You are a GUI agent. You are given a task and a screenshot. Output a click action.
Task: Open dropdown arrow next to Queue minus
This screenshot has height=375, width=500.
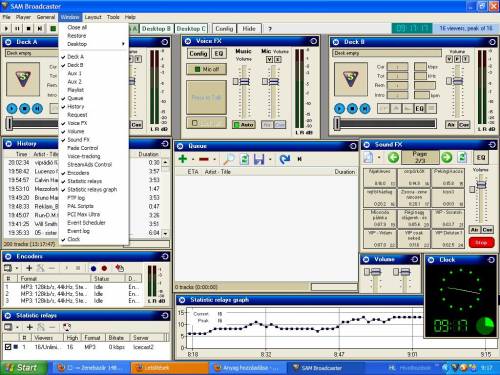pyautogui.click(x=214, y=159)
